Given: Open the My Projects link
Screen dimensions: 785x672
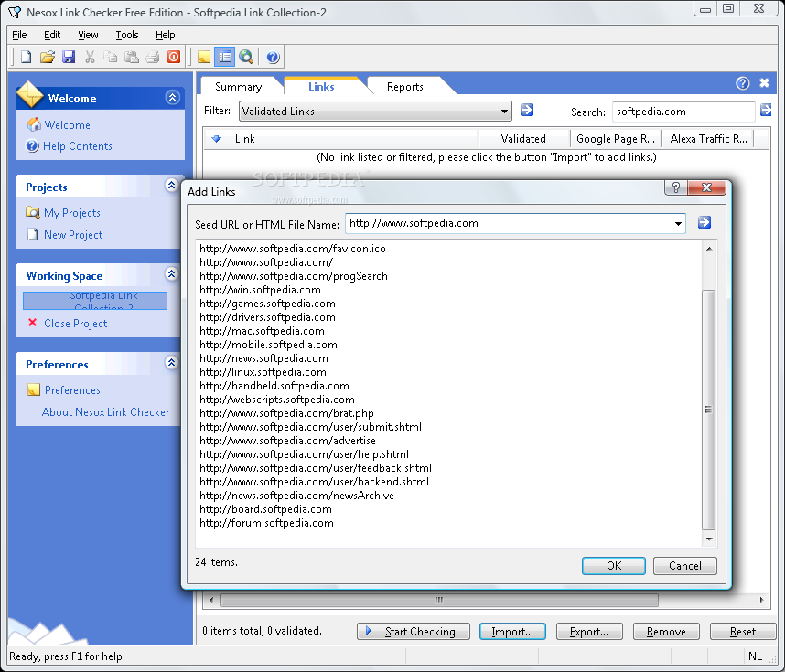Looking at the screenshot, I should [72, 213].
